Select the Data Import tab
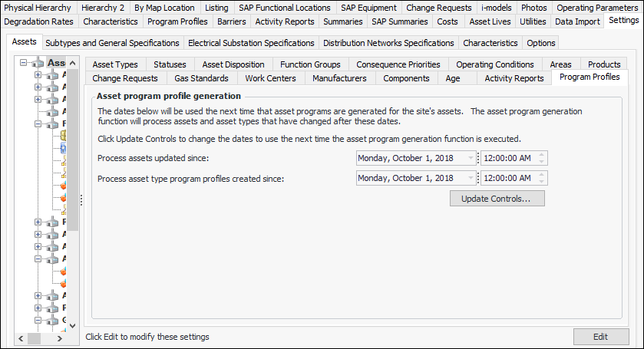This screenshot has height=349, width=644. tap(577, 21)
